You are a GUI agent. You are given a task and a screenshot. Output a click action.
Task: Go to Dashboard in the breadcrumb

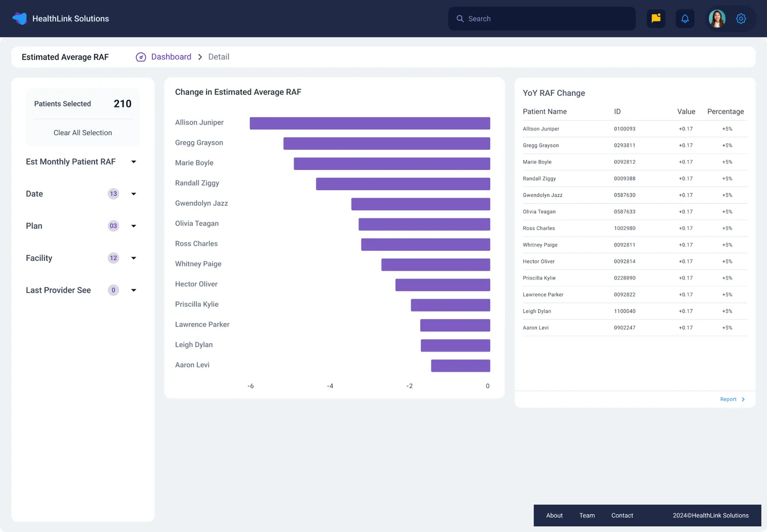pos(171,57)
